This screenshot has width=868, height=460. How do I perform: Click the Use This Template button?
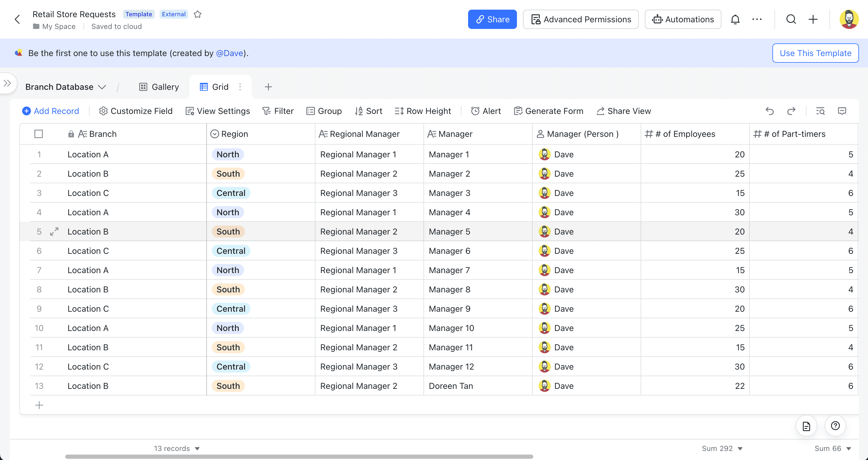[x=816, y=53]
